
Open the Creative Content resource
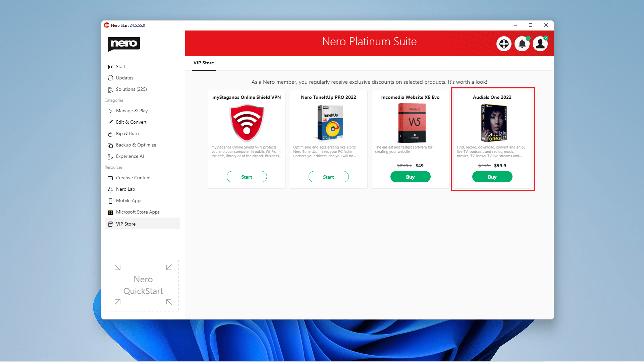point(142,178)
